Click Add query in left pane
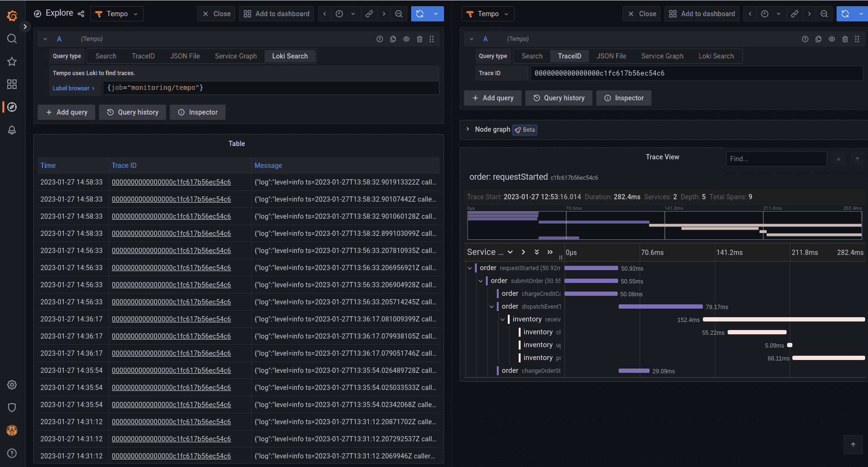 tap(67, 112)
